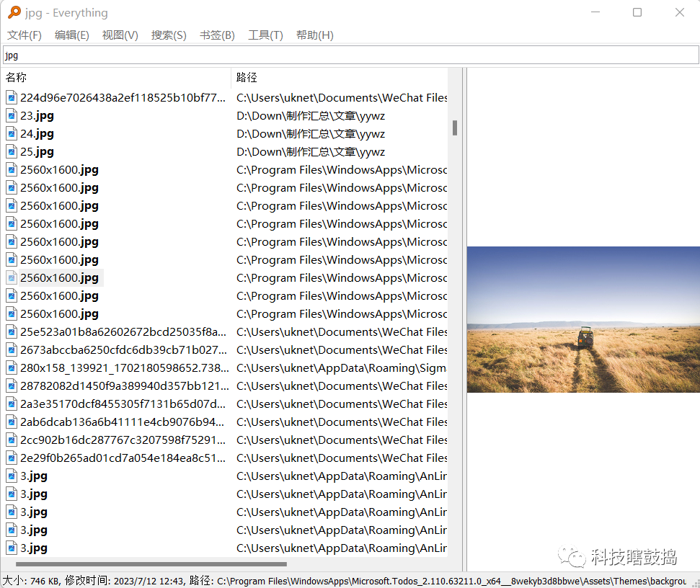Maximize the Everything window
The image size is (700, 588).
pyautogui.click(x=637, y=12)
